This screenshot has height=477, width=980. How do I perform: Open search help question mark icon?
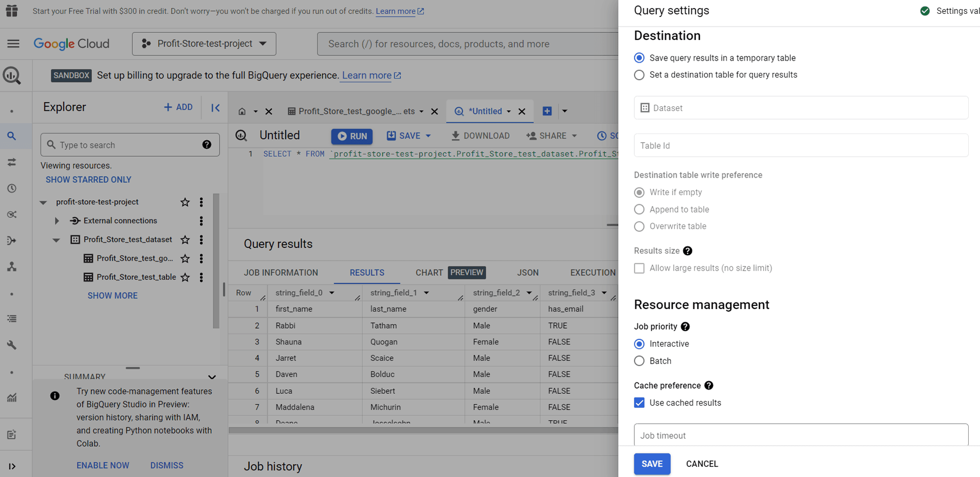(x=207, y=145)
